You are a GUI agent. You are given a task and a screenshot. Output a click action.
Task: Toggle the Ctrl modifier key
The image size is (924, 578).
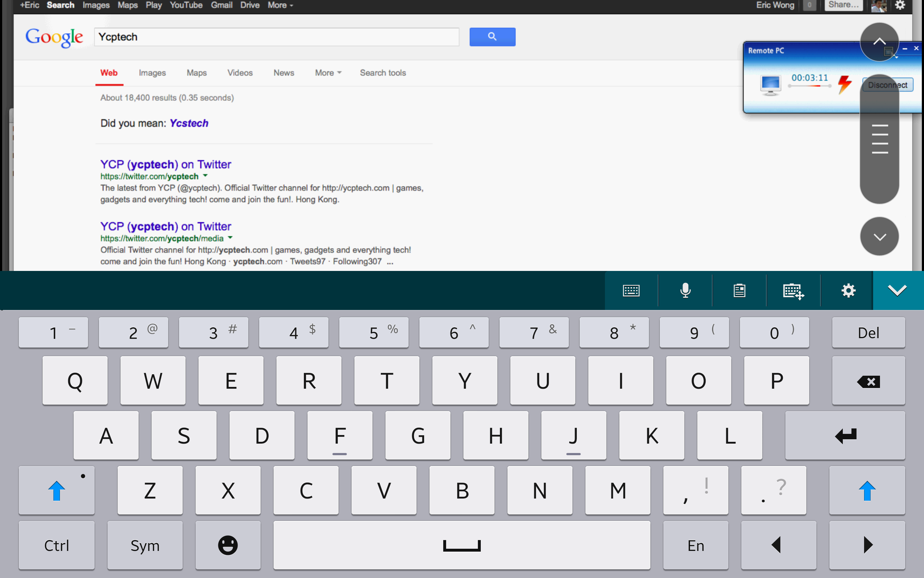tap(57, 545)
